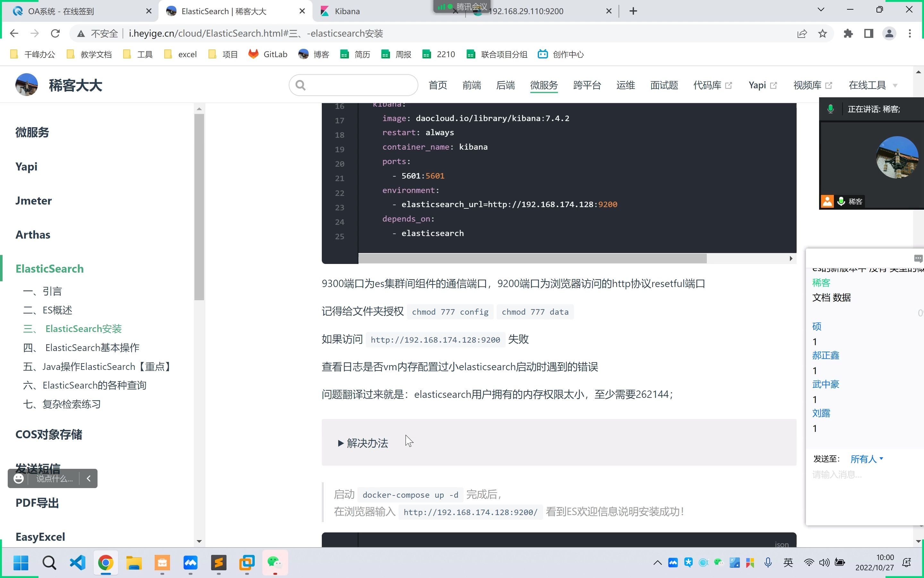Open the 前端 nav item

click(472, 85)
